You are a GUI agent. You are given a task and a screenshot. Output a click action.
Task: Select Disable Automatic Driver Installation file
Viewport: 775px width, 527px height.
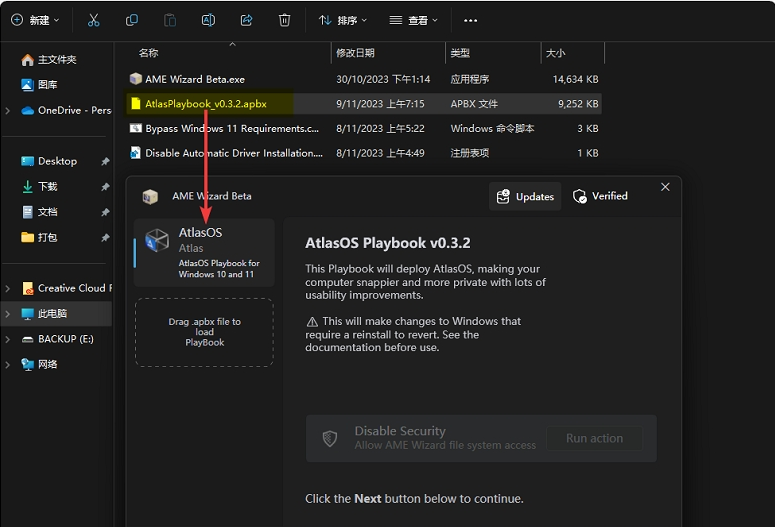[x=364, y=153]
